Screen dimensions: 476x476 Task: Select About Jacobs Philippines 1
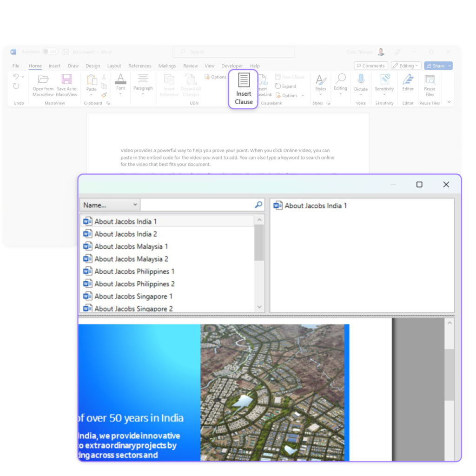tap(167, 271)
